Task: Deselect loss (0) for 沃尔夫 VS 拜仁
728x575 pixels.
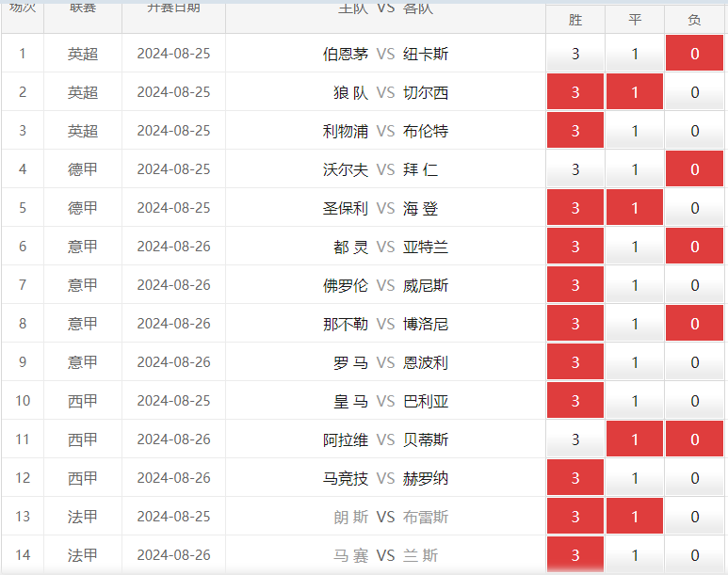Action: point(695,169)
